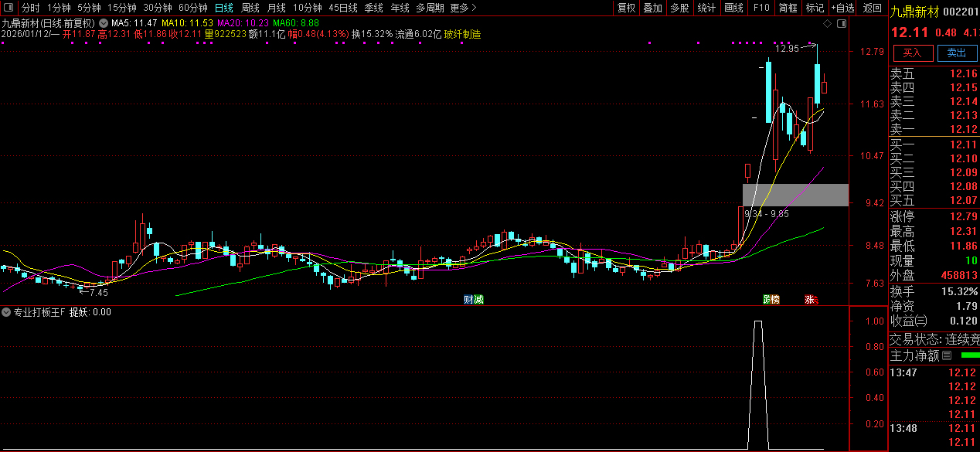Switch to 月线 monthly chart

point(277,8)
